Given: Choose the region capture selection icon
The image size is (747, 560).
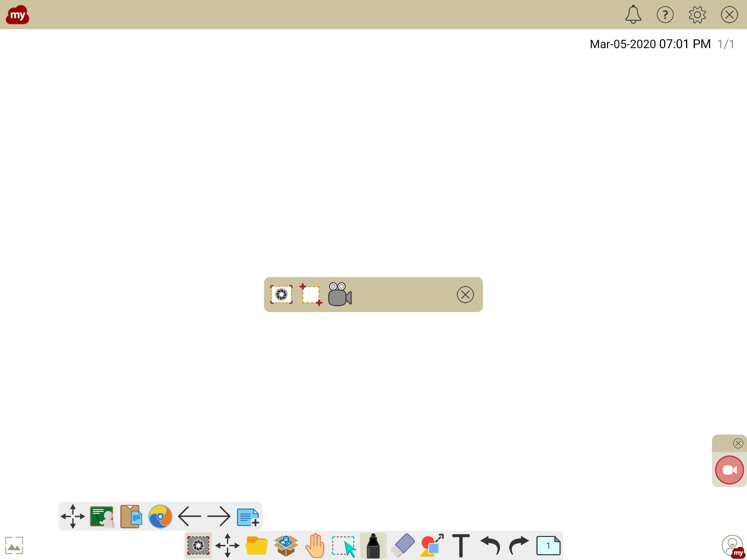Looking at the screenshot, I should point(311,295).
